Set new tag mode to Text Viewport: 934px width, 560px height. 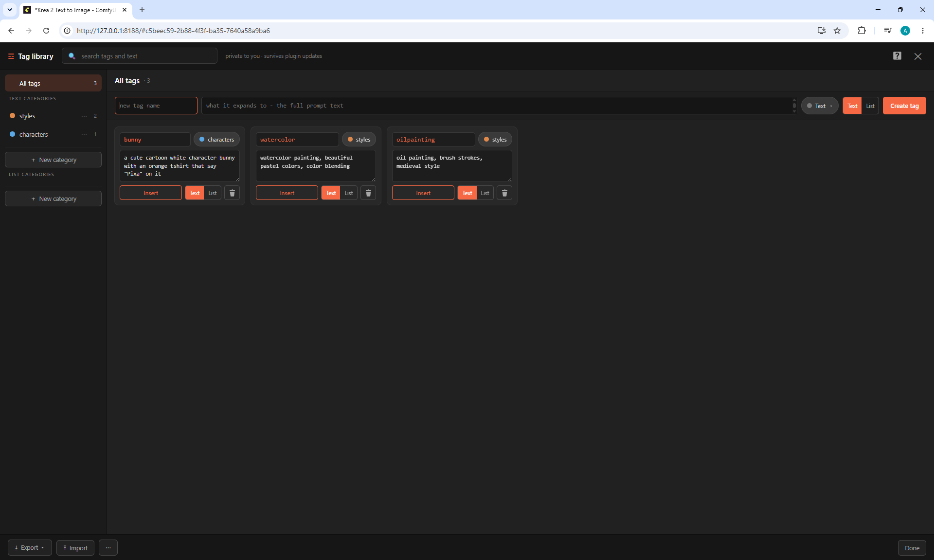tap(852, 106)
